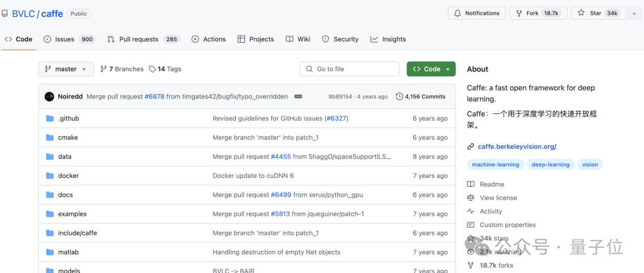
Task: Open the Noiredd author link
Action: pos(70,97)
